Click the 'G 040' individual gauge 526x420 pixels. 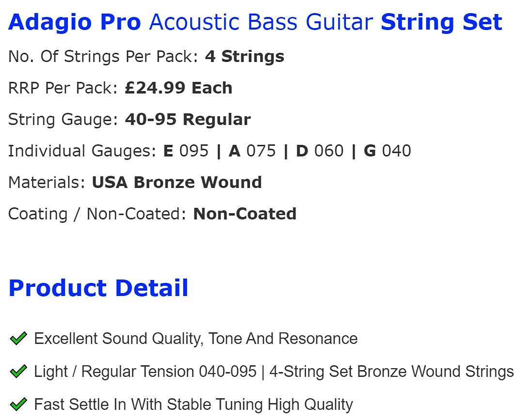(x=387, y=151)
